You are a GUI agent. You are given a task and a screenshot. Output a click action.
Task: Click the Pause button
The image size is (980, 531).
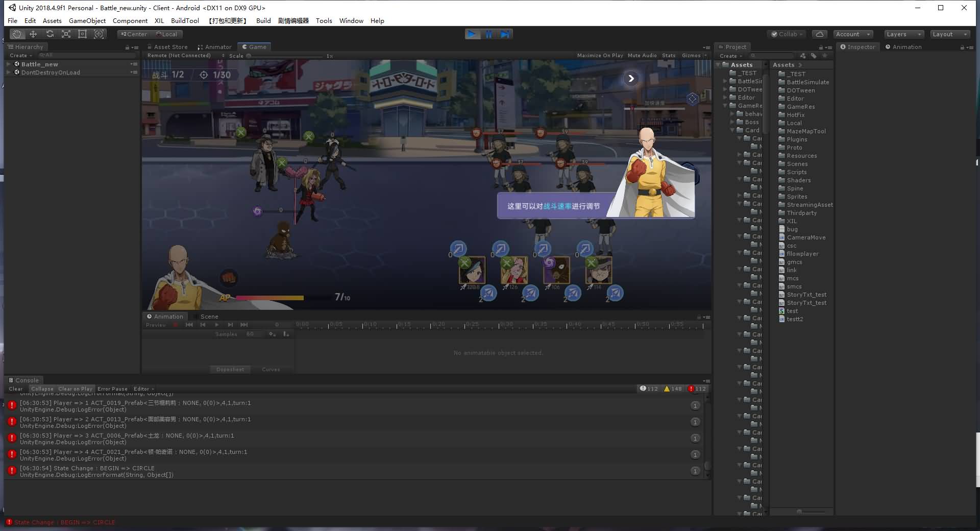(x=488, y=34)
